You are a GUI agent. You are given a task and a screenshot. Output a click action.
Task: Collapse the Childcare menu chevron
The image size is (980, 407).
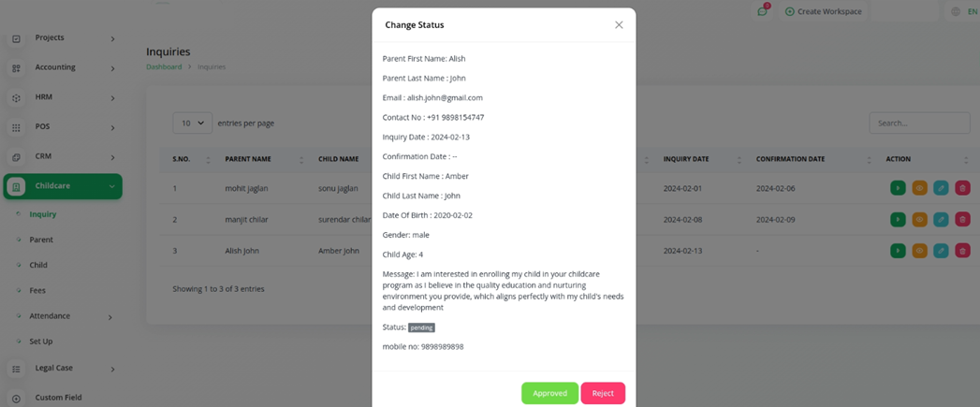pos(112,186)
